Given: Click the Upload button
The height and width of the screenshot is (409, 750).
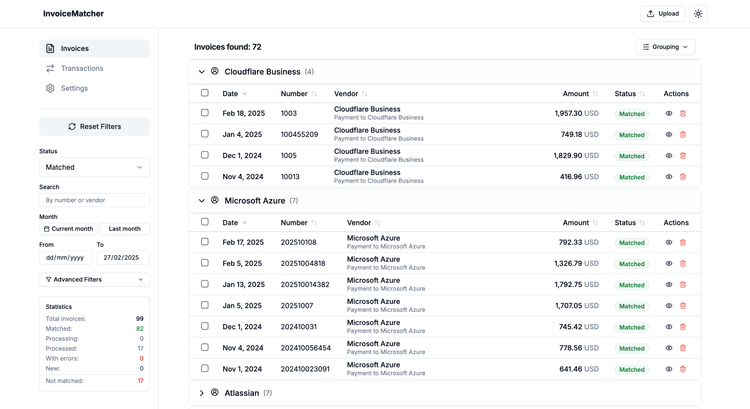Looking at the screenshot, I should point(662,14).
